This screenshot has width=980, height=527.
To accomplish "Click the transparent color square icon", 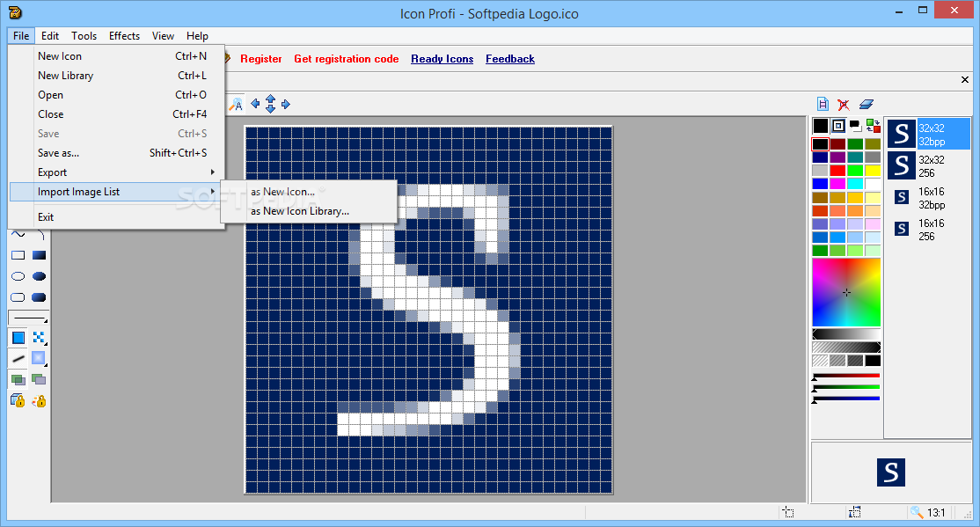I will 838,127.
